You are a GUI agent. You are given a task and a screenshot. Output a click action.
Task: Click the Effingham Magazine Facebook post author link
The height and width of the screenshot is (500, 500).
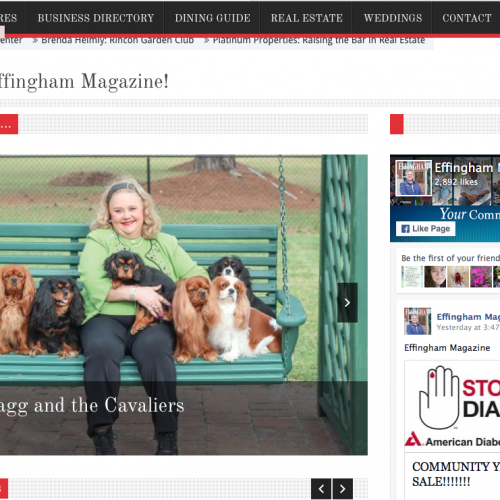pyautogui.click(x=468, y=317)
